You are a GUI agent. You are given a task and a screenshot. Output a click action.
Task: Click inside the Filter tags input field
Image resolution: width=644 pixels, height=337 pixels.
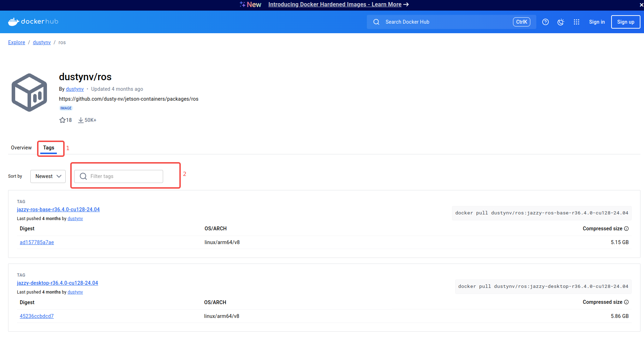(x=120, y=176)
